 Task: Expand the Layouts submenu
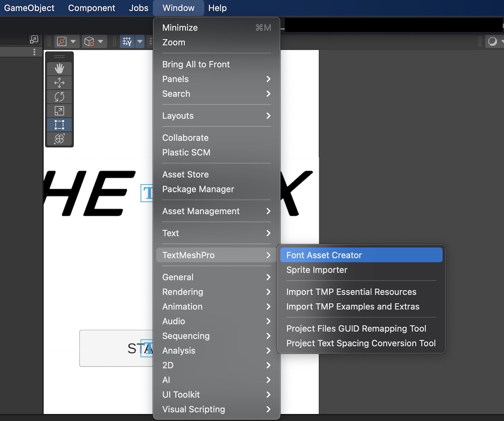(x=216, y=116)
